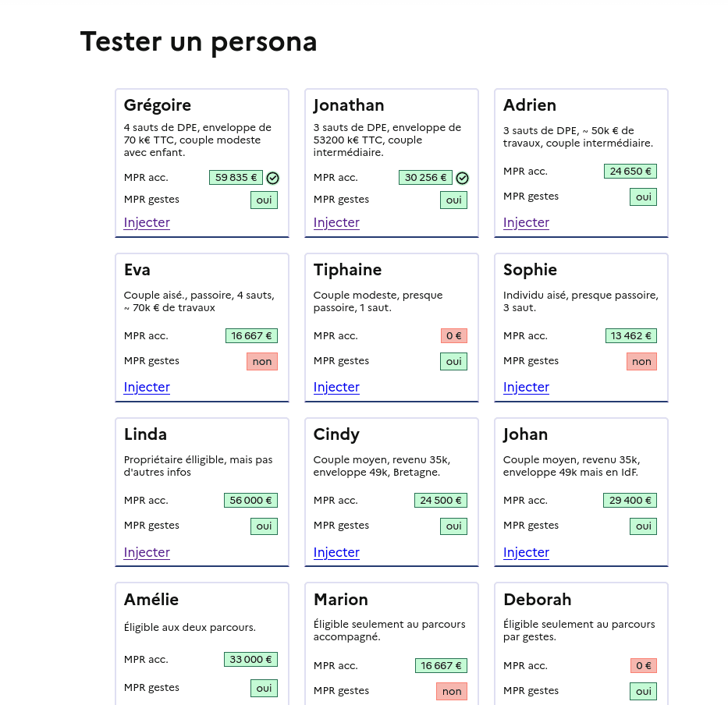Click the red 'non' badge on Eva's card
Viewport: 728px width, 705px height.
(262, 361)
